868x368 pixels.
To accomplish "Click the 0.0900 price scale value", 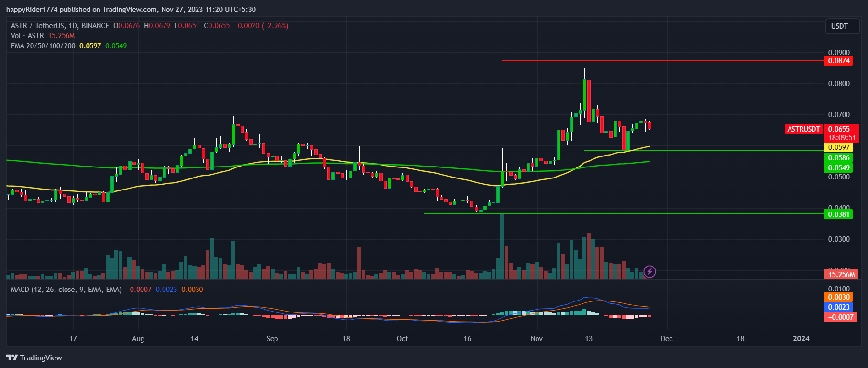I will point(839,53).
